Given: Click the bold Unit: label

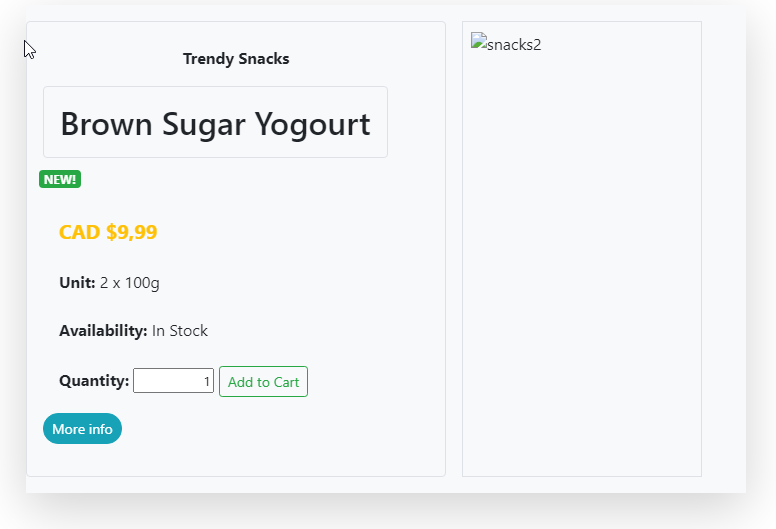Looking at the screenshot, I should [77, 283].
